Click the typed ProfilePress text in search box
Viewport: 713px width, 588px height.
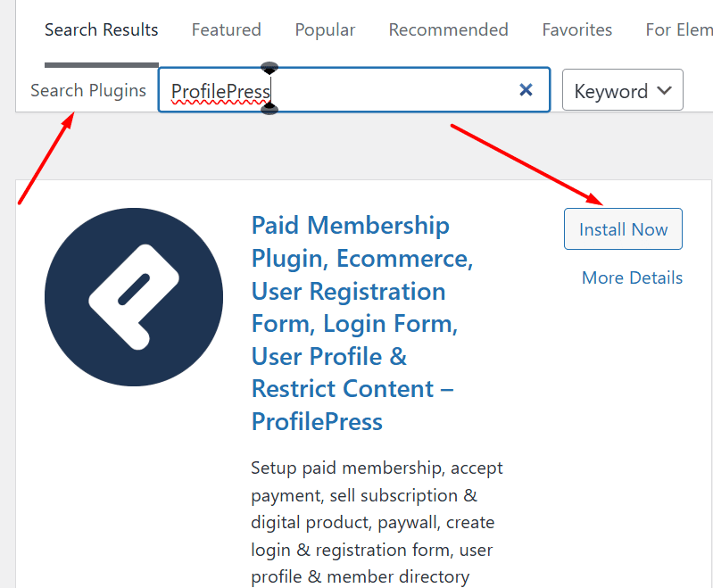220,91
